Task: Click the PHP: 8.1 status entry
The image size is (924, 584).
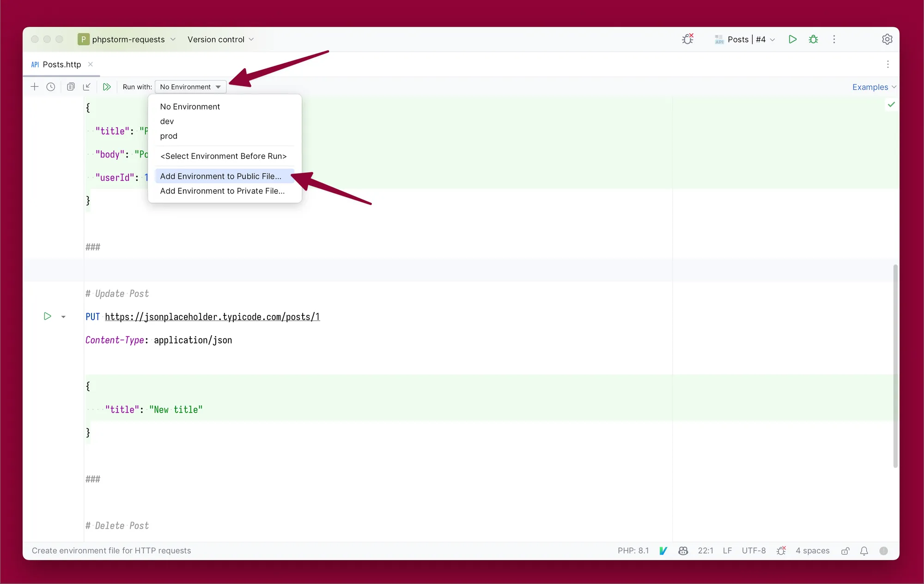Action: tap(633, 550)
